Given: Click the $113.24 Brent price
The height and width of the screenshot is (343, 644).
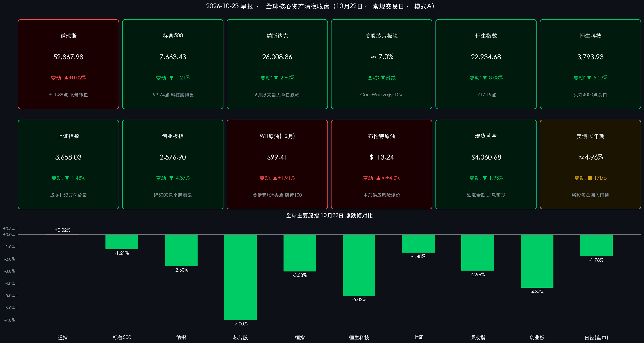Looking at the screenshot, I should [x=382, y=157].
